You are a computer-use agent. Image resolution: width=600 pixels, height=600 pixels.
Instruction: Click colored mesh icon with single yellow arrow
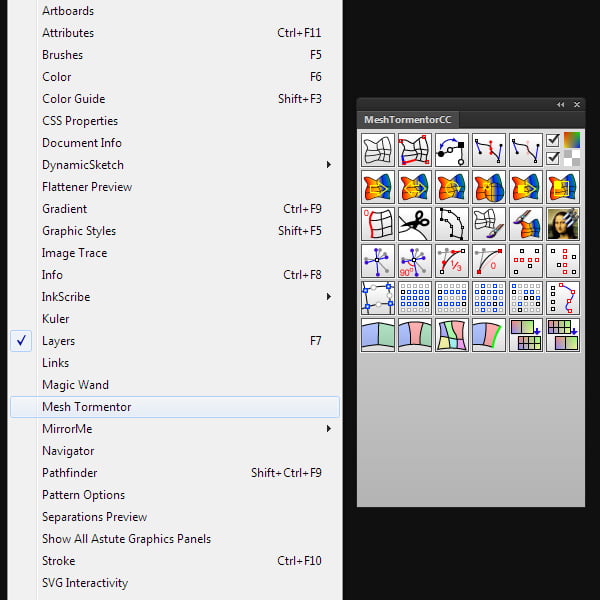pos(378,187)
